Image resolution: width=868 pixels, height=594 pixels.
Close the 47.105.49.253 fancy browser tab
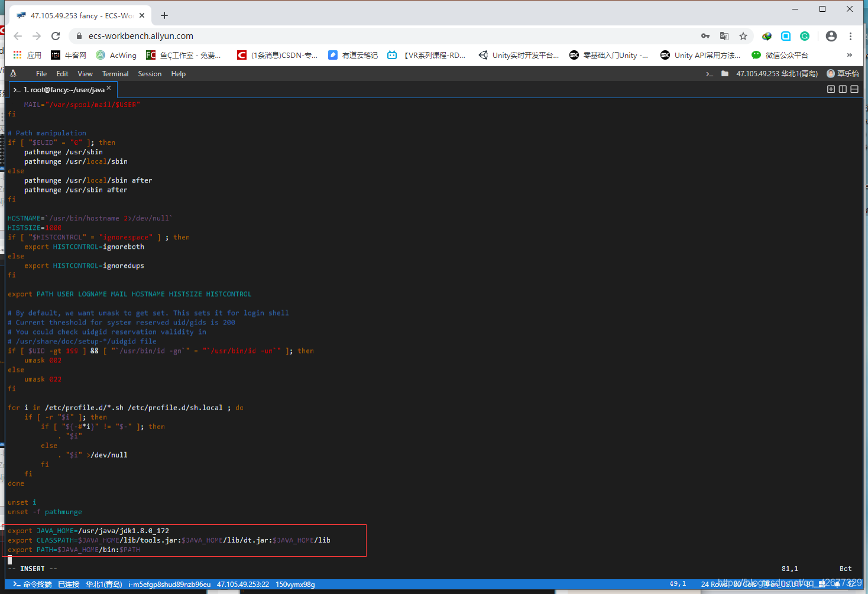[x=142, y=15]
